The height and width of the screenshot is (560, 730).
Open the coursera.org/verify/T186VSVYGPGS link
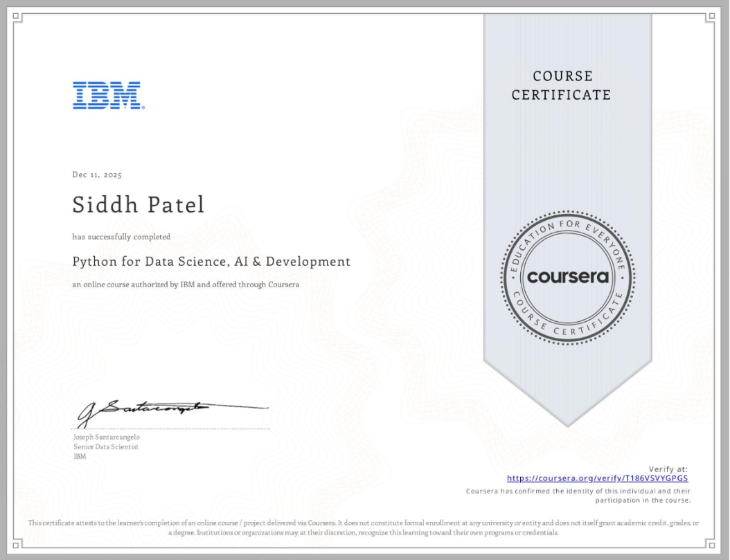pos(596,478)
